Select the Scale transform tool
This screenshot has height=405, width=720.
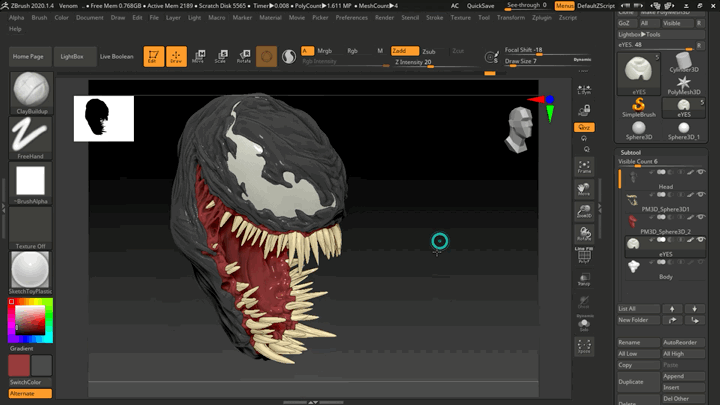pos(221,56)
